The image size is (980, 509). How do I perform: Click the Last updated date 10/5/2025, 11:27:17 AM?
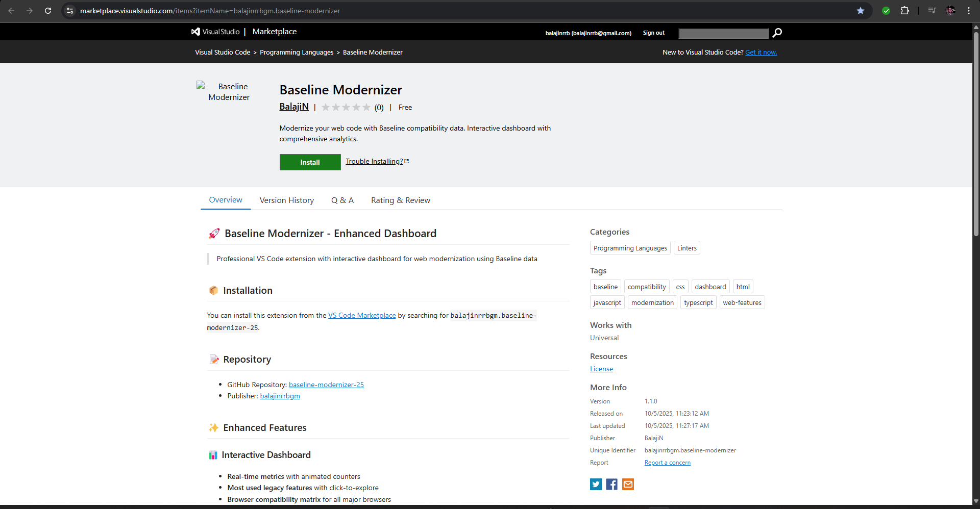677,426
